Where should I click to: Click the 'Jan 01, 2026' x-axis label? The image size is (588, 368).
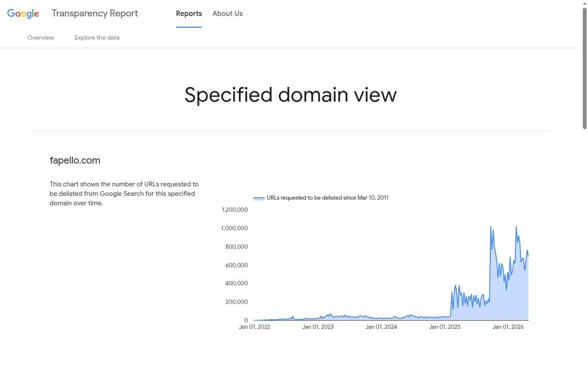coord(508,327)
